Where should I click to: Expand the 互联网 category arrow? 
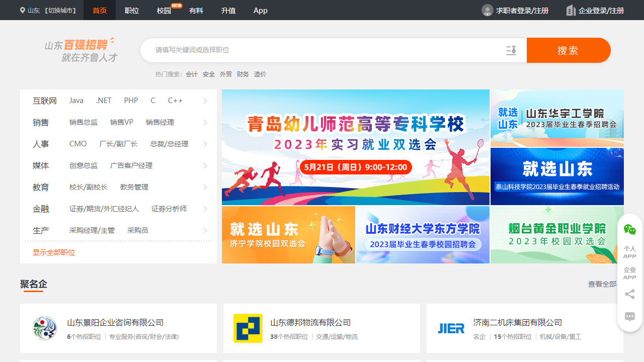205,101
